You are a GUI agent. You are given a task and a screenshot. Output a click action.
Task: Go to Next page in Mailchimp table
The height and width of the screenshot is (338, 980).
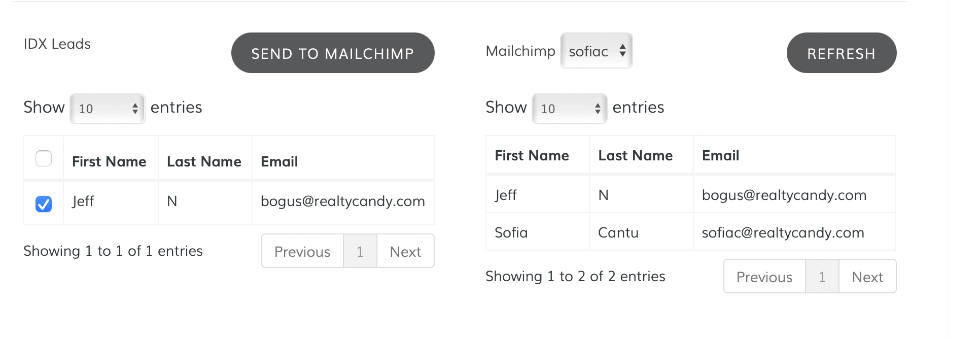pos(867,277)
